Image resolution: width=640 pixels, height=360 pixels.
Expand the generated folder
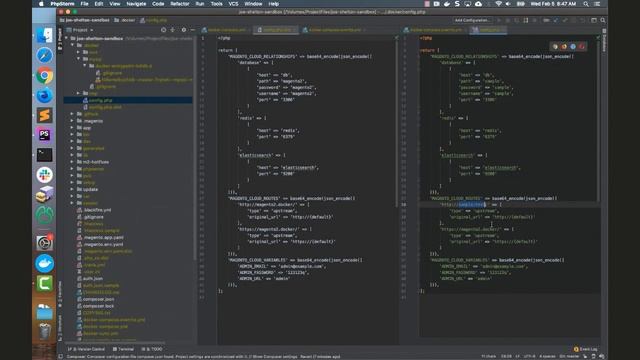(x=72, y=148)
